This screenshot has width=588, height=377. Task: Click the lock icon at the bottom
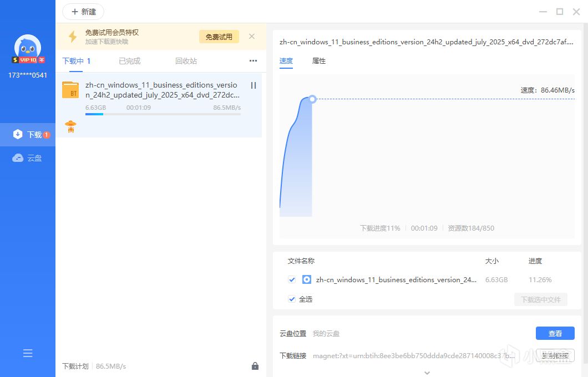pos(255,366)
